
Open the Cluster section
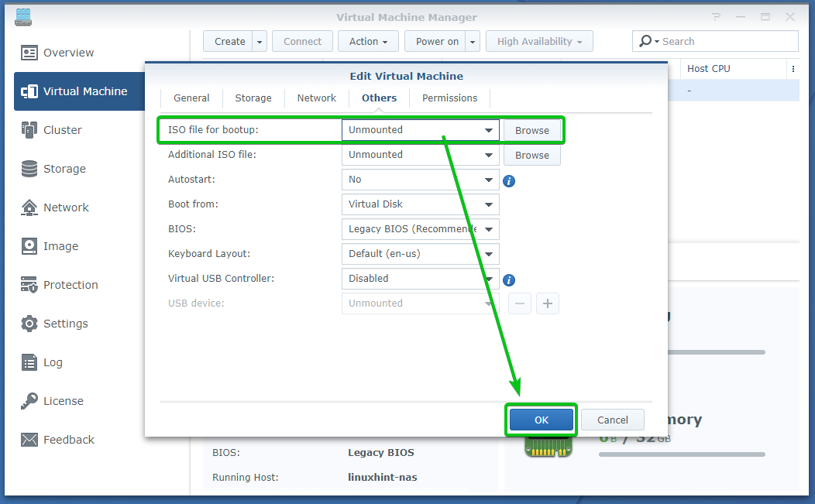pyautogui.click(x=79, y=130)
